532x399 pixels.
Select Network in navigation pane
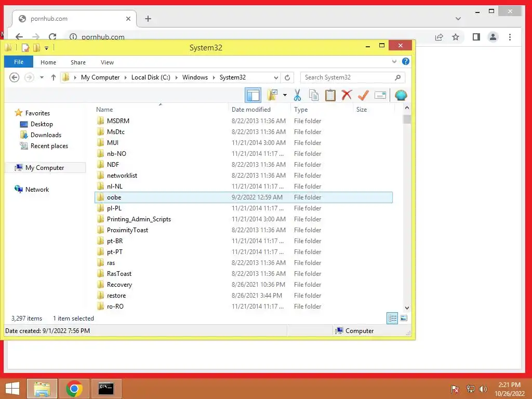[37, 189]
